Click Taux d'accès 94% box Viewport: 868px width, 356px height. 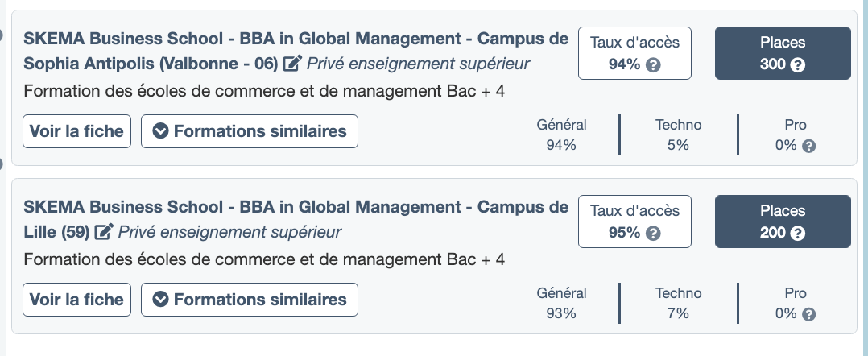coord(635,53)
